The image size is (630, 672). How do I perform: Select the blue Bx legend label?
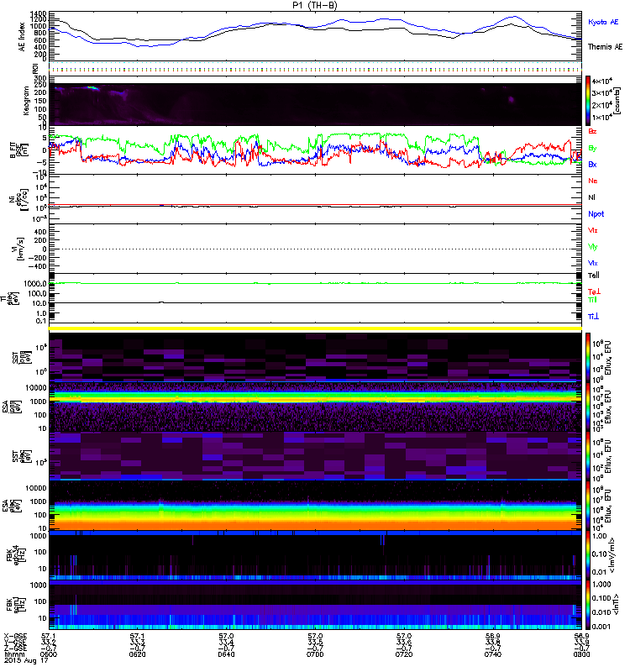[593, 165]
